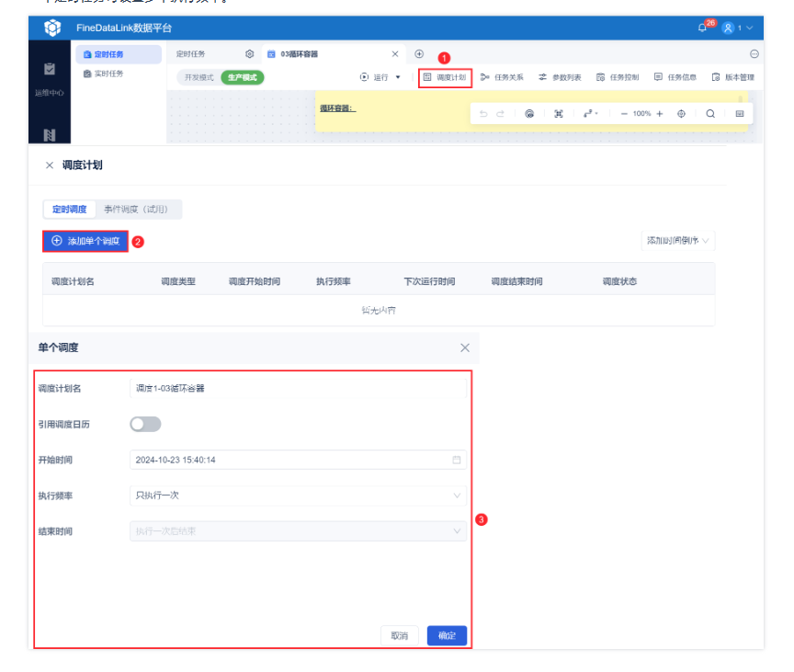Image resolution: width=794 pixels, height=672 pixels.
Task: Click the 下次运行时间 column header
Action: (429, 281)
